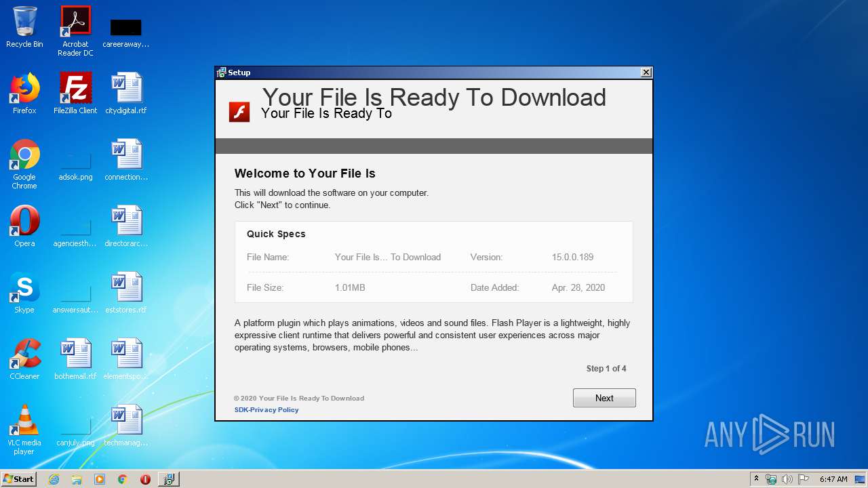Select the careeraway desktop file

(x=126, y=33)
